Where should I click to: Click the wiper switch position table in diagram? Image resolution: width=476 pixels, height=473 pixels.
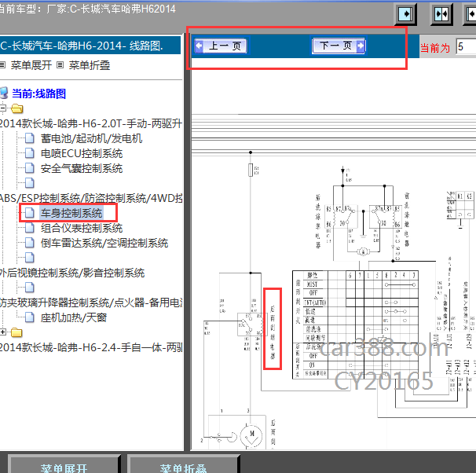point(356,324)
